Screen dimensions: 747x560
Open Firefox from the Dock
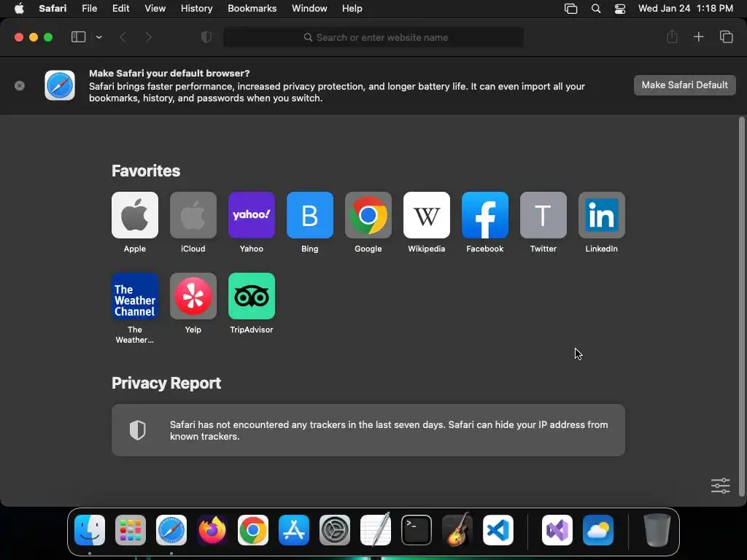click(x=212, y=530)
